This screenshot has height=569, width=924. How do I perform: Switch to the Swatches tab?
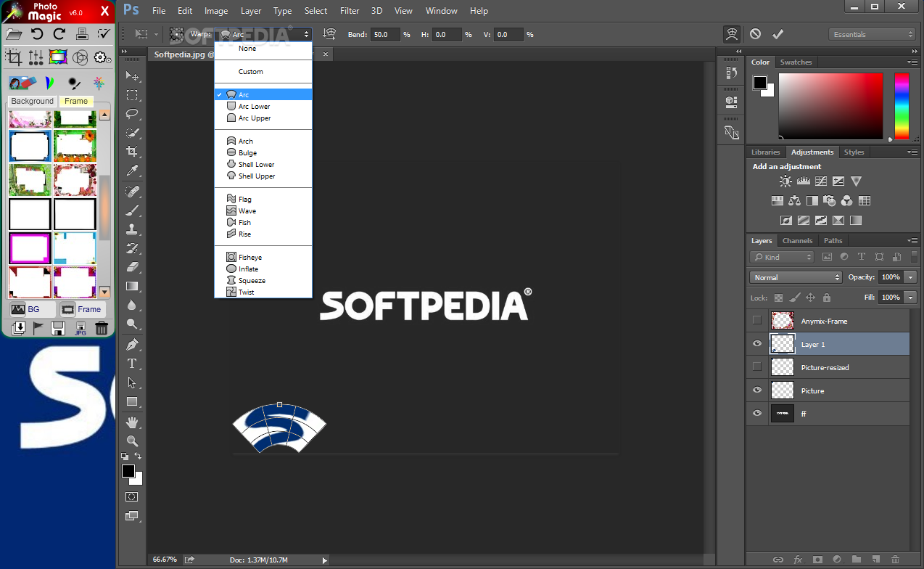pos(796,62)
